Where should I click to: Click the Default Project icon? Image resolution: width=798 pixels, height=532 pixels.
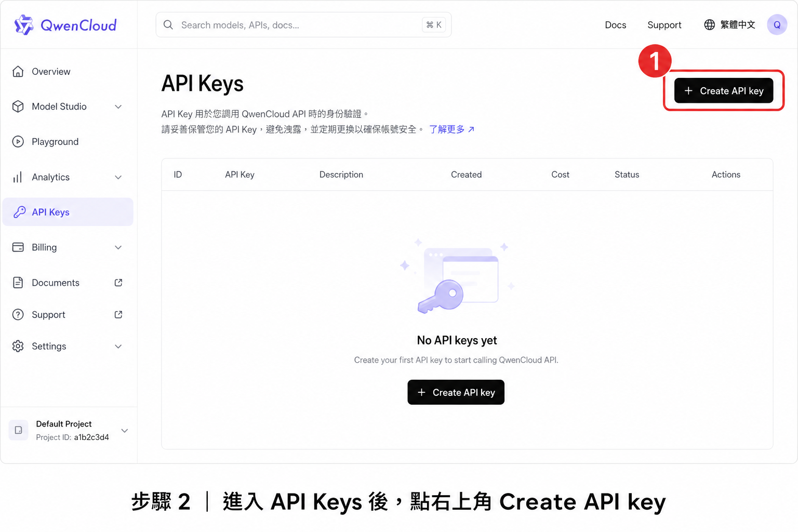tap(18, 430)
